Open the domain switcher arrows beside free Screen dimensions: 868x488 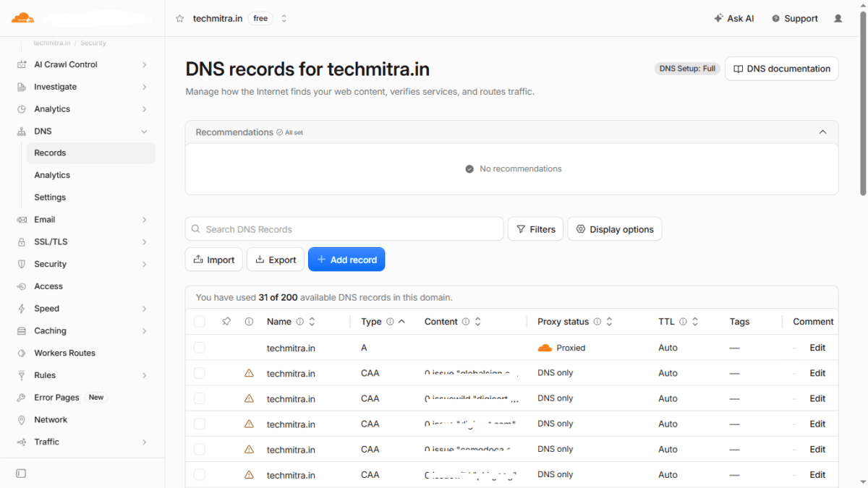[x=284, y=19]
